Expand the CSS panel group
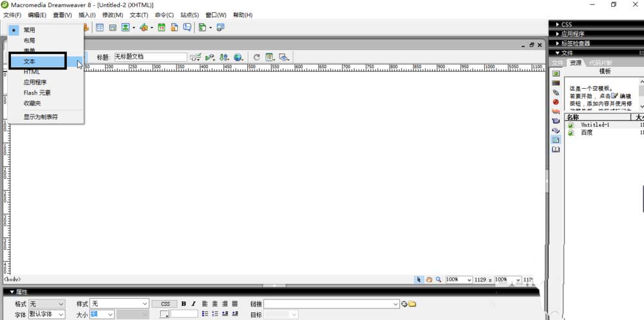Viewport: 644px width, 320px height. [x=557, y=24]
